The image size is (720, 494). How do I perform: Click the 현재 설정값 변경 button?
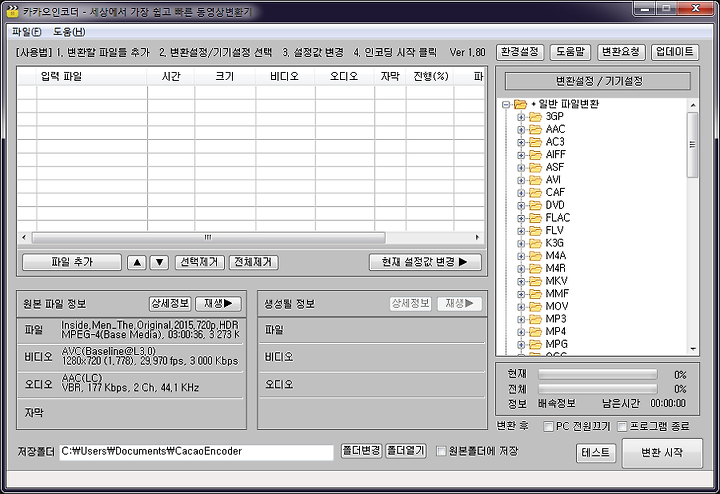click(x=425, y=262)
